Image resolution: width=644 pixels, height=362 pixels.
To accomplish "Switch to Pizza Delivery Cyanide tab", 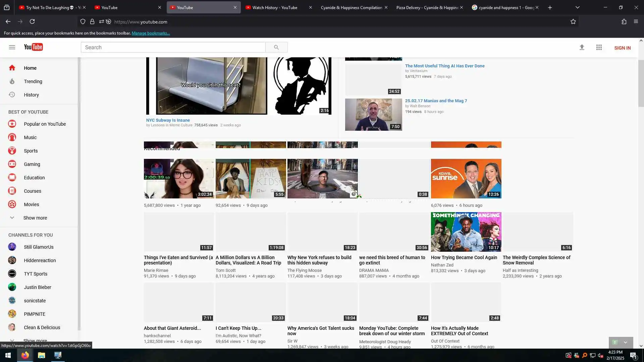I will pyautogui.click(x=427, y=7).
